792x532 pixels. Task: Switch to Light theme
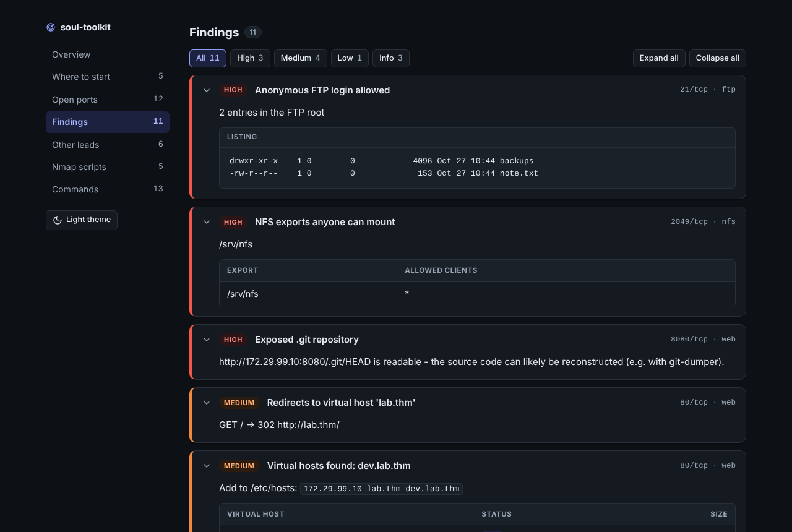point(82,220)
